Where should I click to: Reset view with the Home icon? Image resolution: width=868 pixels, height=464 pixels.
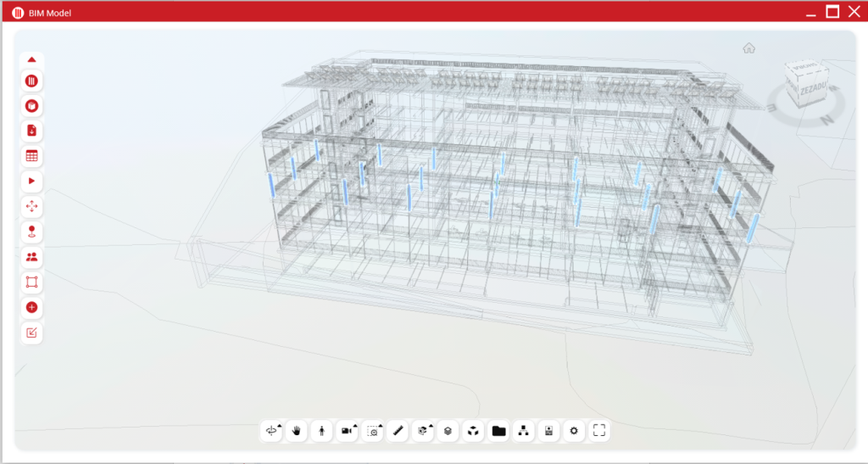[x=748, y=48]
